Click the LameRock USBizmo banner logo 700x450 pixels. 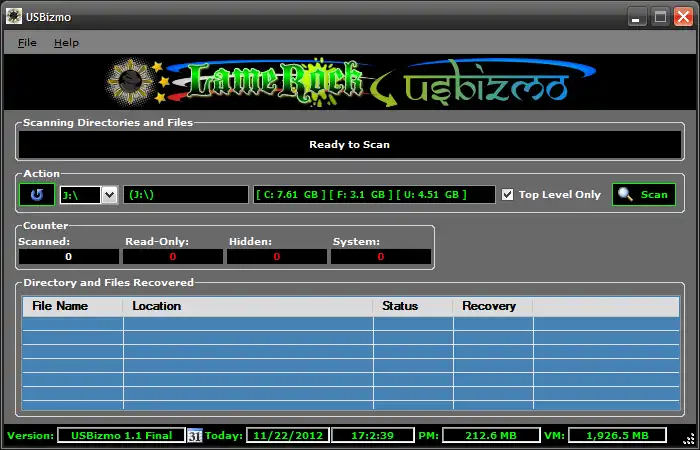(x=350, y=82)
